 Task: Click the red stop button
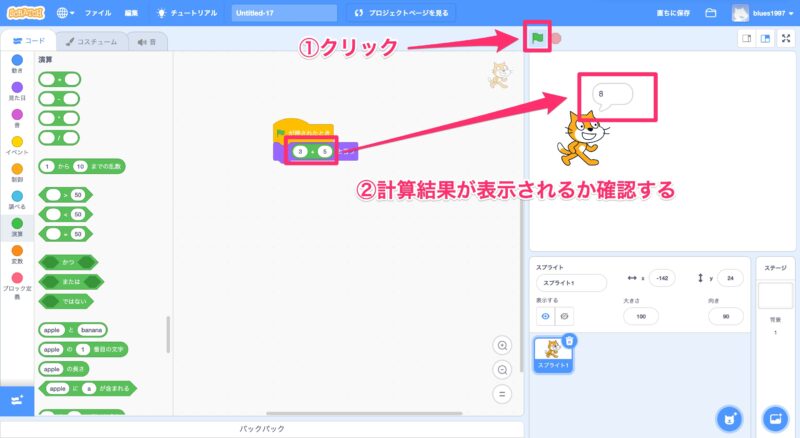(x=555, y=39)
